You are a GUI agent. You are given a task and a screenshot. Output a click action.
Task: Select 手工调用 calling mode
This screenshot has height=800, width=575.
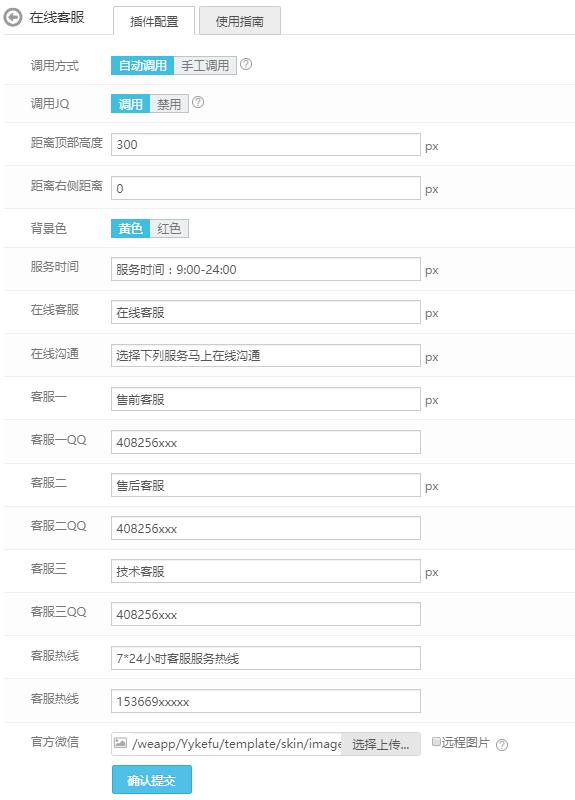click(x=205, y=65)
